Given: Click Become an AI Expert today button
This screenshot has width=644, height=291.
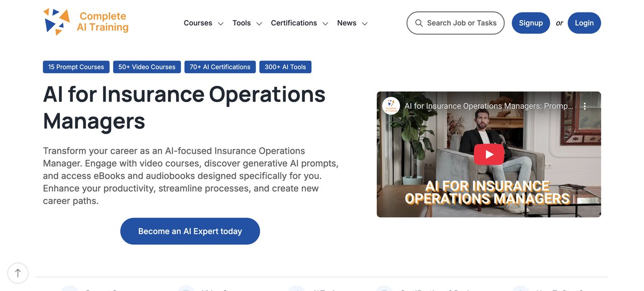Looking at the screenshot, I should 190,231.
